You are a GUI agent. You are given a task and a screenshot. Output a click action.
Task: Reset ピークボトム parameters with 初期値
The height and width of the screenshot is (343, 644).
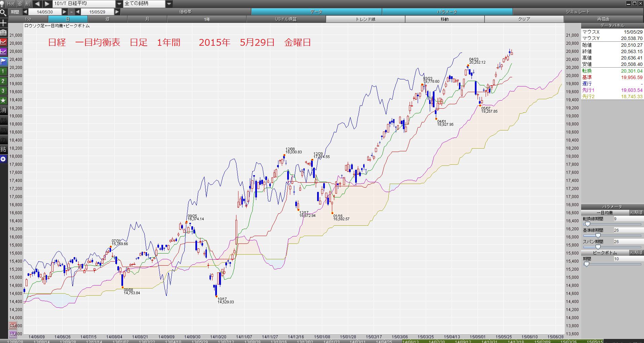point(636,253)
